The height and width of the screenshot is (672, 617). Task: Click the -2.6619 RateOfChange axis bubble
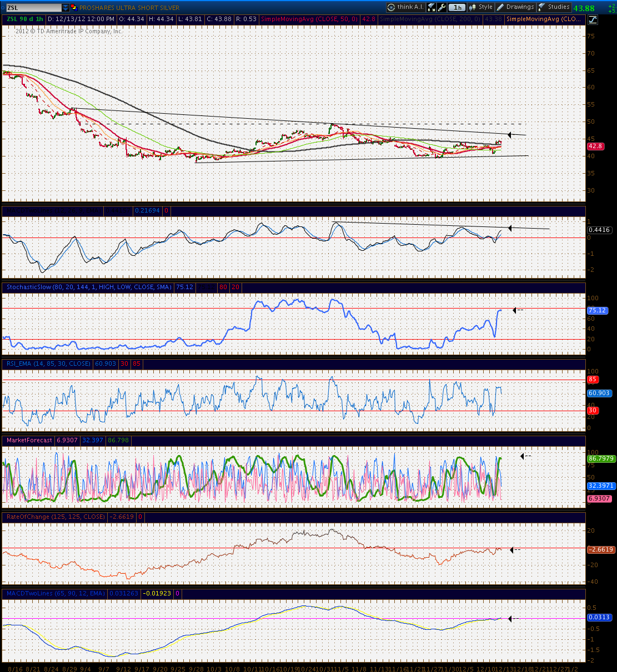pyautogui.click(x=601, y=549)
